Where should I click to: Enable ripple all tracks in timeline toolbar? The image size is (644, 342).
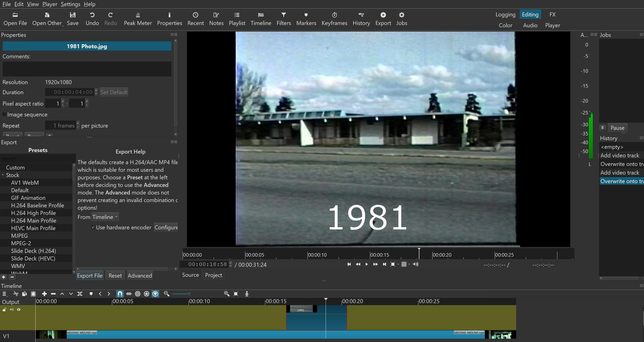click(x=147, y=294)
